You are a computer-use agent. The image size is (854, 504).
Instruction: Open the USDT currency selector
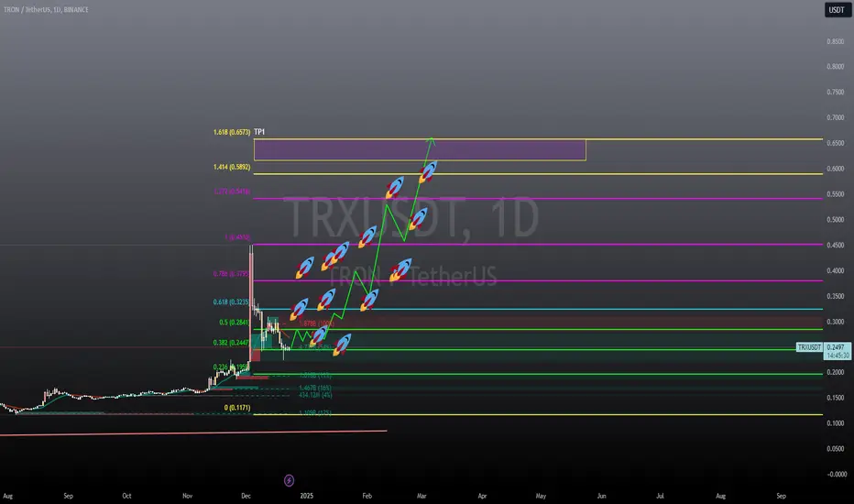tap(837, 10)
